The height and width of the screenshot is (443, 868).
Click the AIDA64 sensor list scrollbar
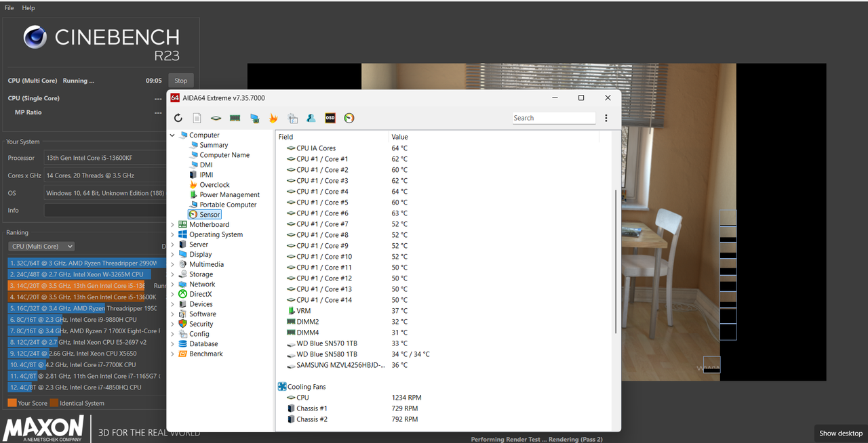616,261
